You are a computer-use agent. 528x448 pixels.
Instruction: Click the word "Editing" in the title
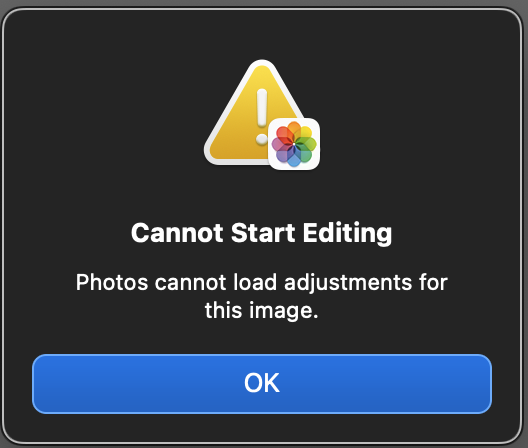[348, 233]
